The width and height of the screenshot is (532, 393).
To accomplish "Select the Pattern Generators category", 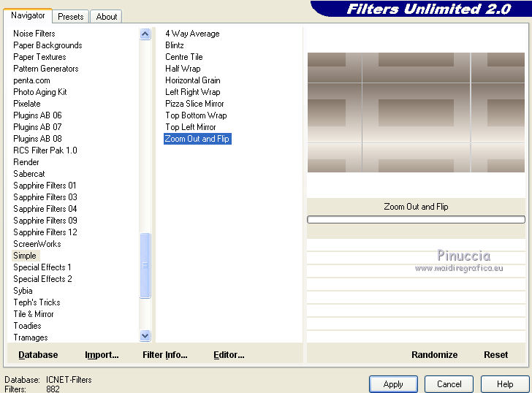I will (46, 69).
